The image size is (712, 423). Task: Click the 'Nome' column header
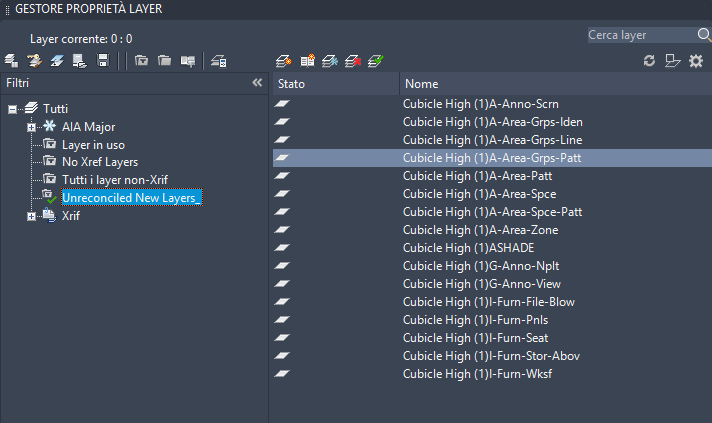[x=421, y=84]
